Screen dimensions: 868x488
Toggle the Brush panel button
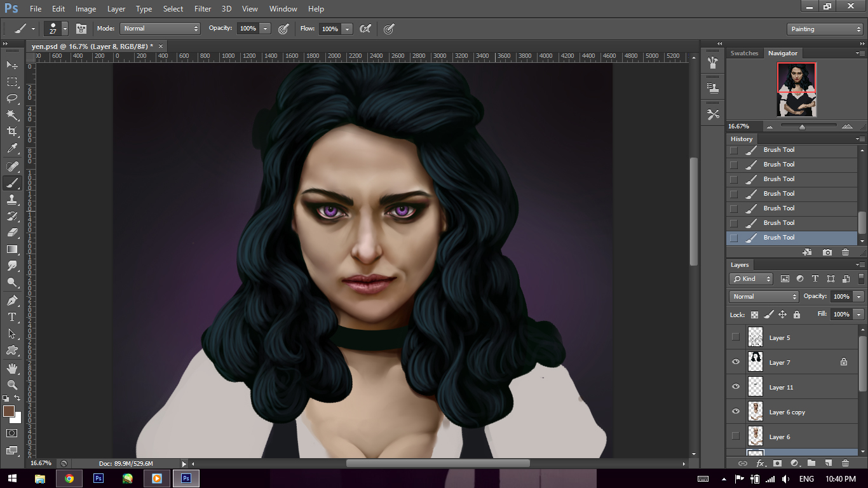tap(81, 29)
